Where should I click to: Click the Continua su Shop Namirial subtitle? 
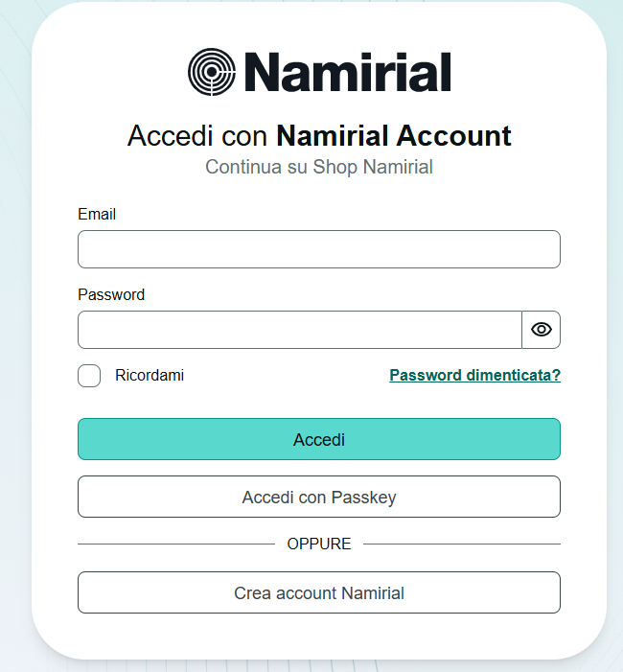tap(318, 167)
